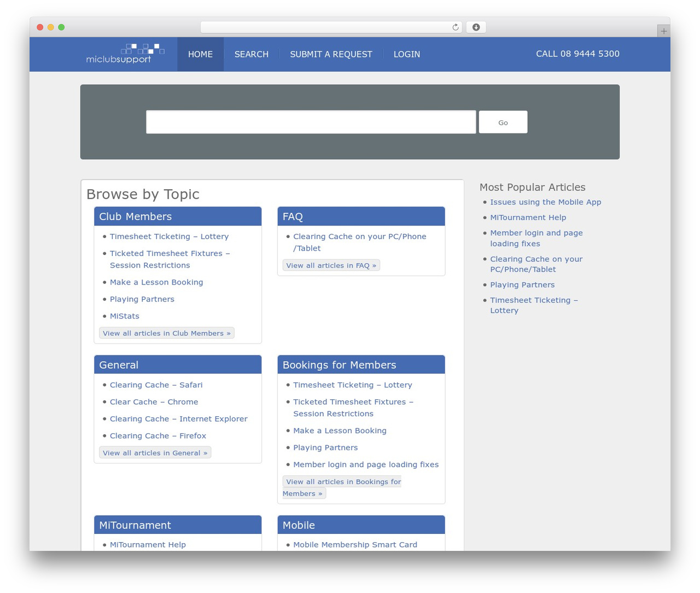Screen dimensions: 700x593
Task: Click the browser address bar
Action: (331, 27)
